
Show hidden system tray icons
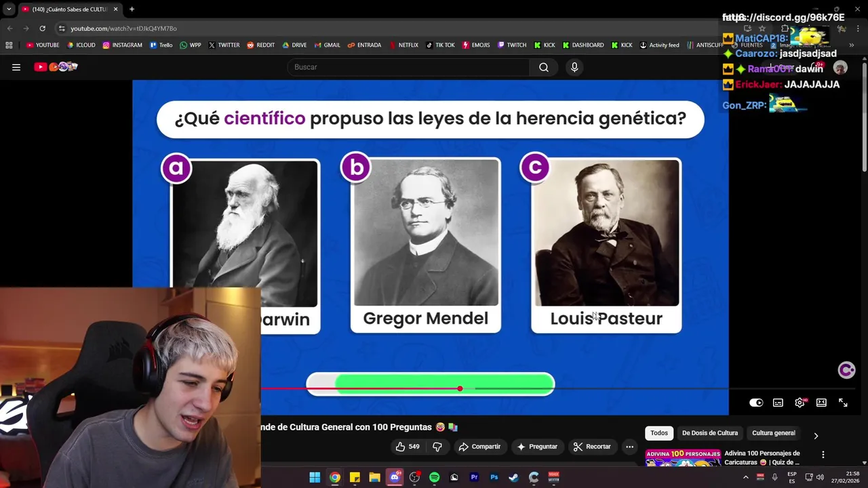tap(745, 477)
